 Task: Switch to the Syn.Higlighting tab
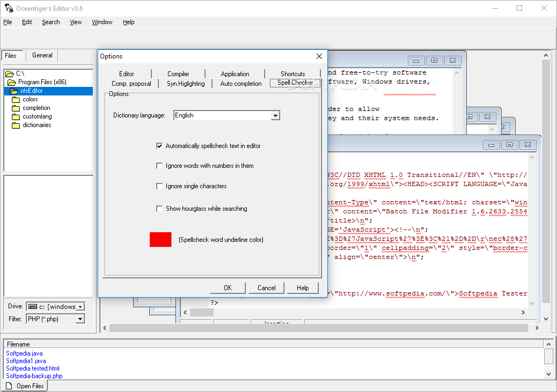click(186, 84)
